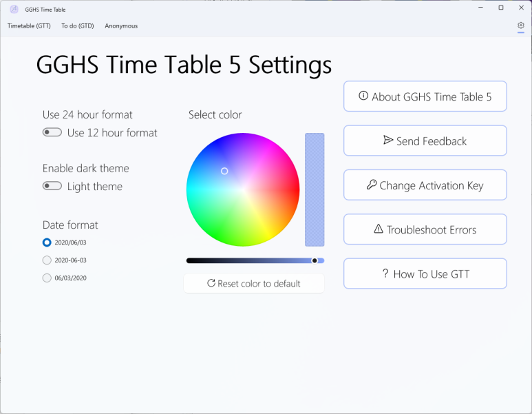Click Reset color to default
The width and height of the screenshot is (532, 414).
[x=254, y=283]
